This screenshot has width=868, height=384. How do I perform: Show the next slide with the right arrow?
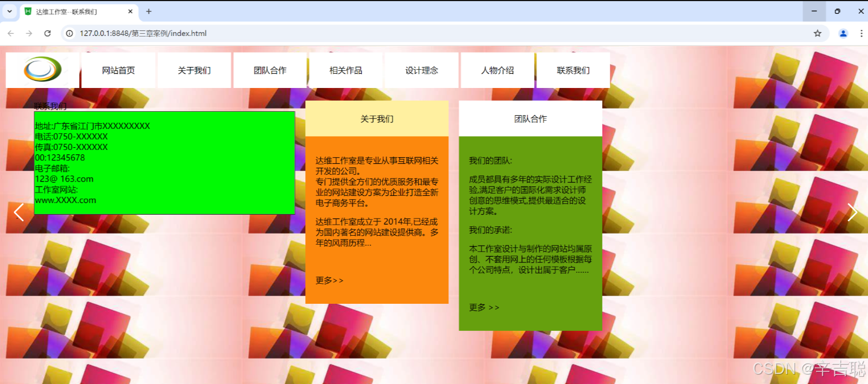852,212
